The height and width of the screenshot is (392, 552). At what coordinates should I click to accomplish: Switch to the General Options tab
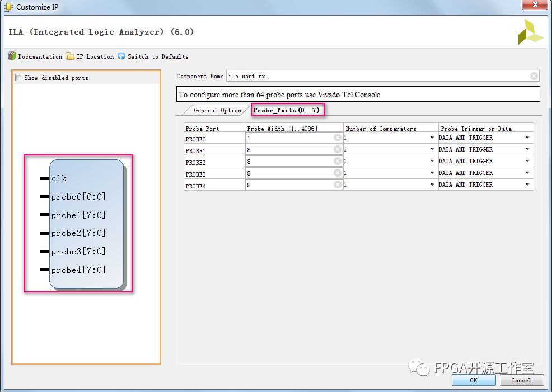(x=218, y=110)
